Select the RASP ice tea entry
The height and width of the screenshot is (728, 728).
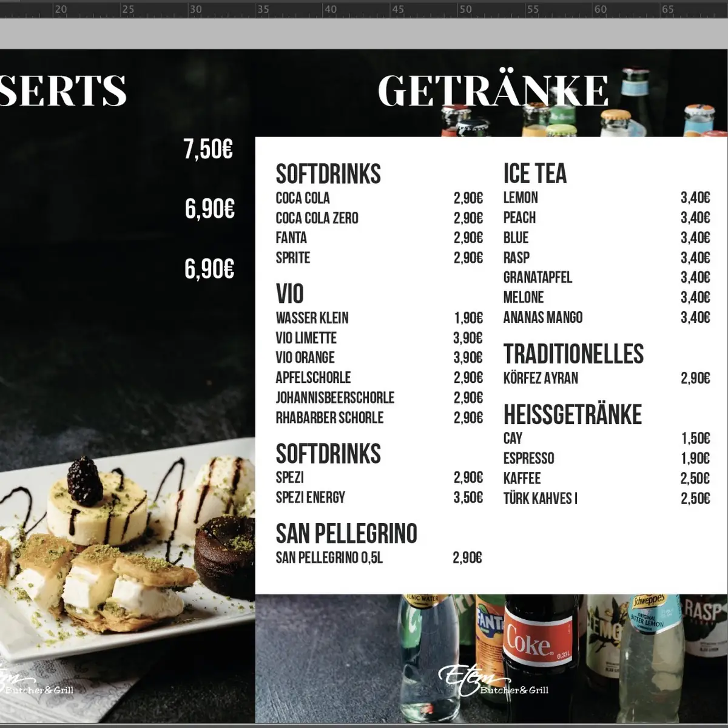516,257
